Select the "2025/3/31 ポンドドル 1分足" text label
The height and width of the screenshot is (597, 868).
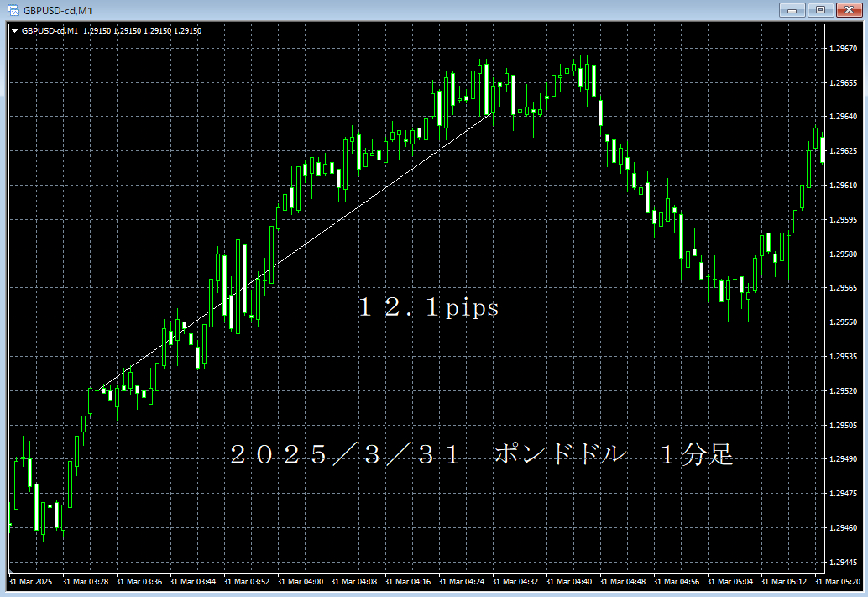click(482, 456)
